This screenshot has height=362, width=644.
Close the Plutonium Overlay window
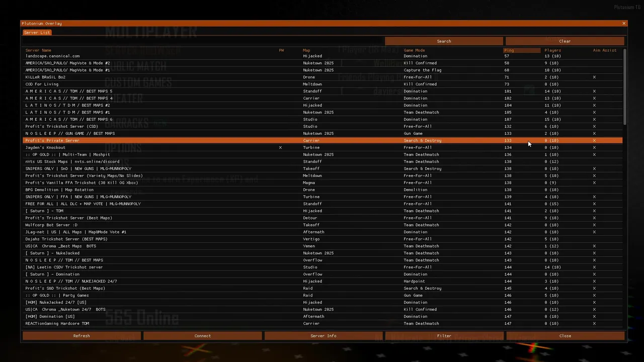click(624, 23)
